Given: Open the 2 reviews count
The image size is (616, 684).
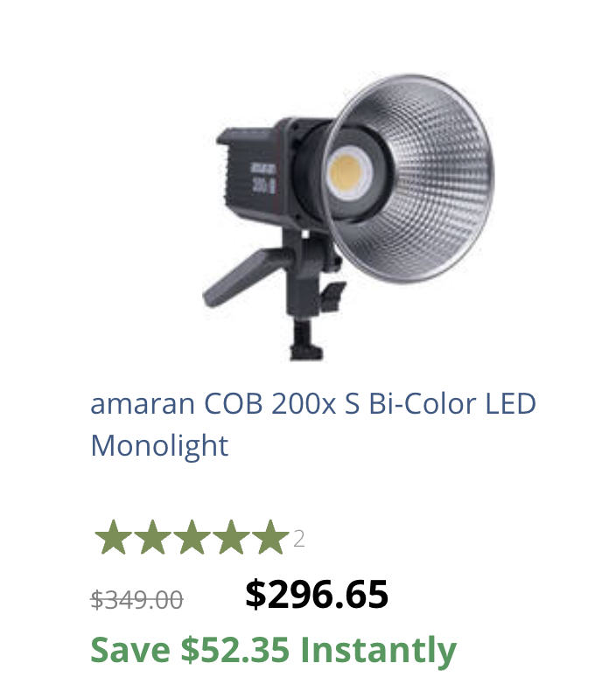Looking at the screenshot, I should click(x=299, y=539).
